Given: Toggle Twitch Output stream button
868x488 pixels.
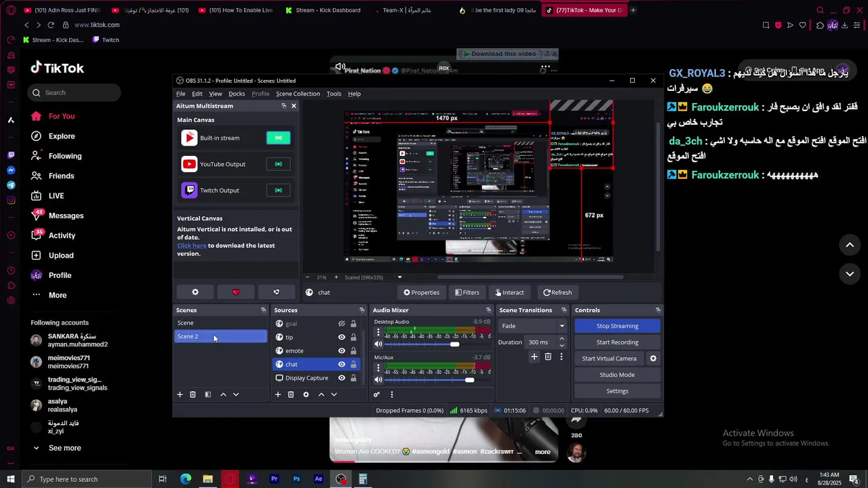Looking at the screenshot, I should 278,190.
